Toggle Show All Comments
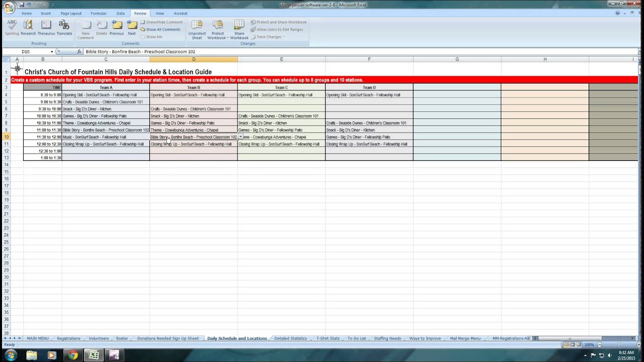Screen dimensions: 644x362 point(160,29)
